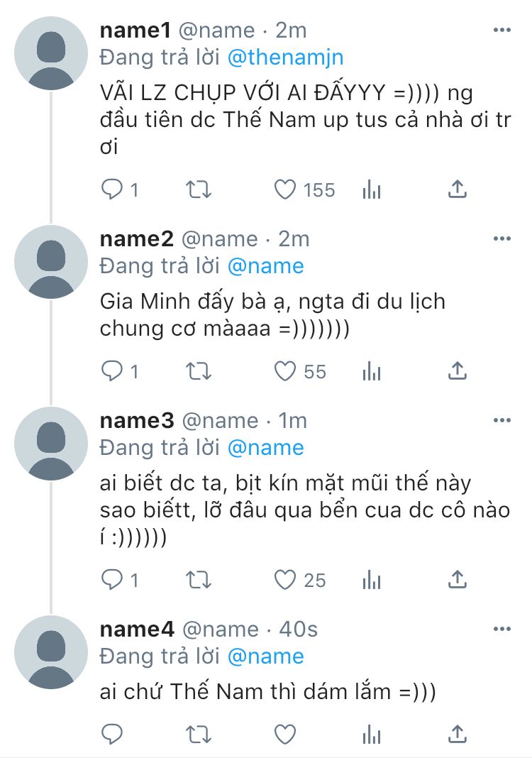532x758 pixels.
Task: Share name2's tweet
Action: (458, 370)
